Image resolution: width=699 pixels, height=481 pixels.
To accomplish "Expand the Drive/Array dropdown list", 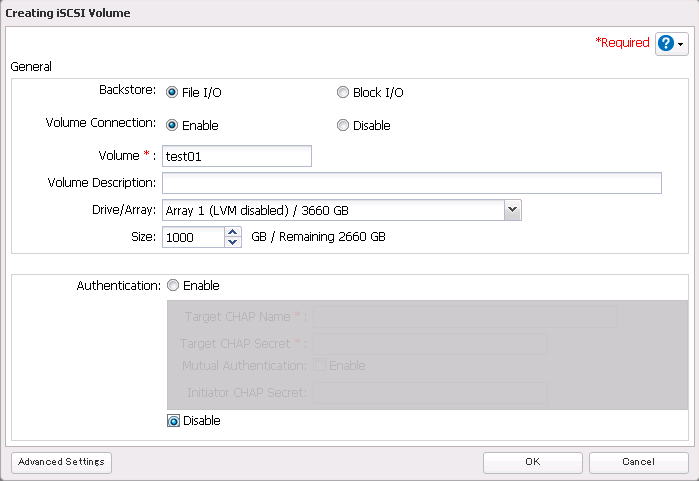I will (x=512, y=209).
